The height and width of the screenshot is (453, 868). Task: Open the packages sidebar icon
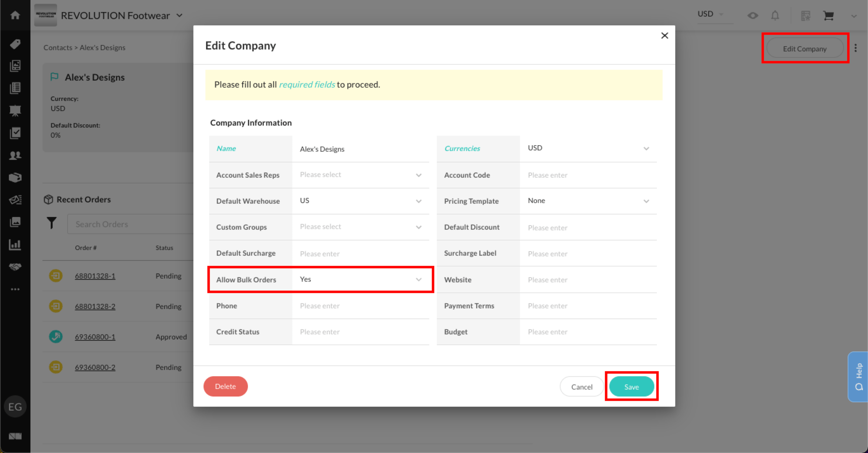(x=15, y=177)
